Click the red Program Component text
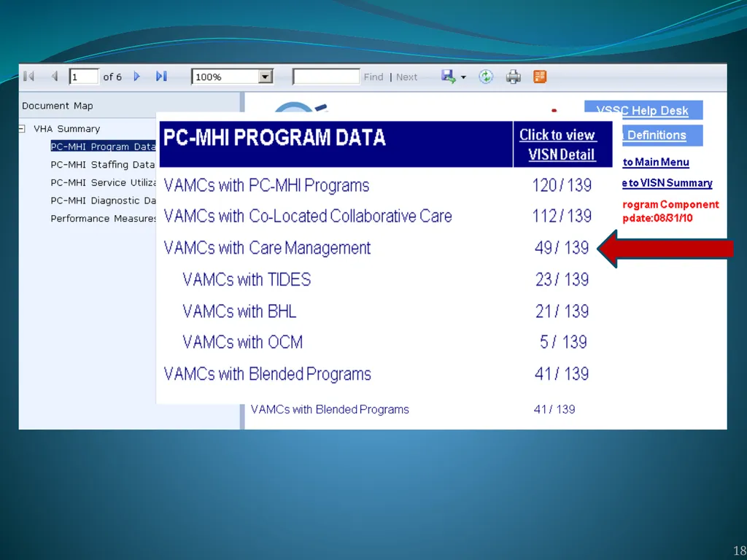 tap(670, 204)
